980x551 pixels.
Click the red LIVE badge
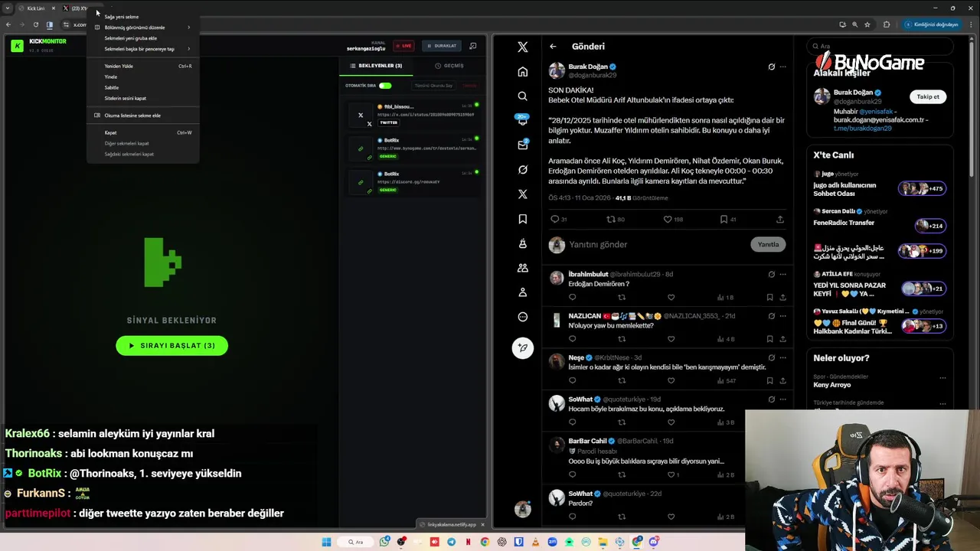pyautogui.click(x=403, y=46)
